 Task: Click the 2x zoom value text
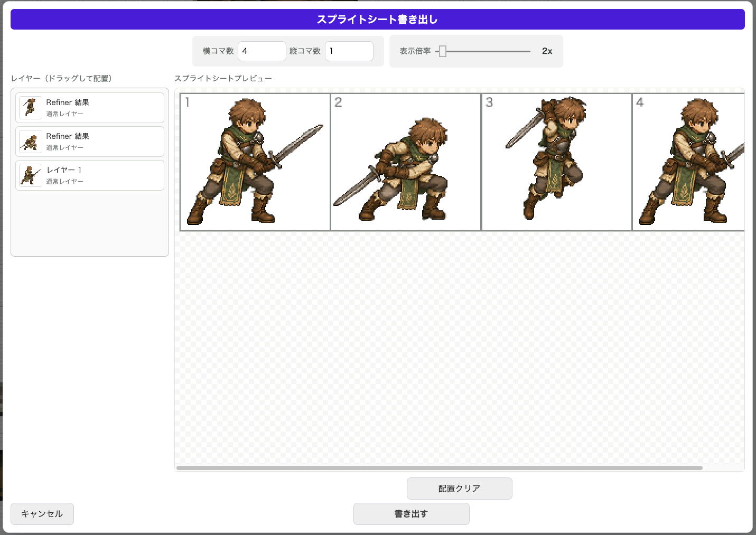[547, 51]
